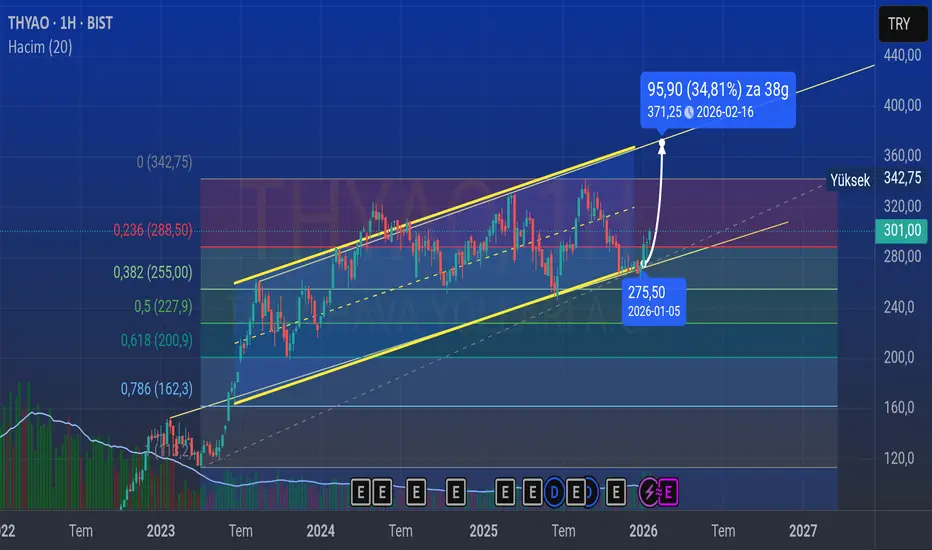Image resolution: width=932 pixels, height=550 pixels.
Task: Select the current price label 301,00
Action: 901,230
